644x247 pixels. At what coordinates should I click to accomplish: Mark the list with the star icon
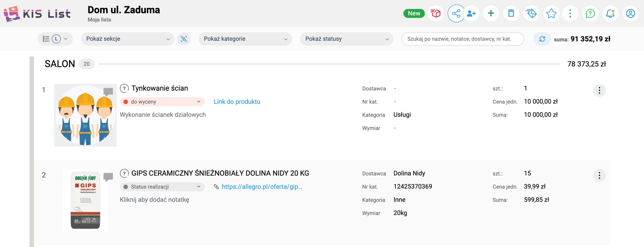(551, 14)
